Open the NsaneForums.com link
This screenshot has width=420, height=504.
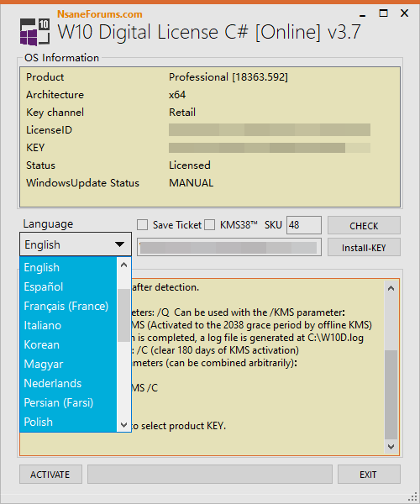pyautogui.click(x=100, y=14)
